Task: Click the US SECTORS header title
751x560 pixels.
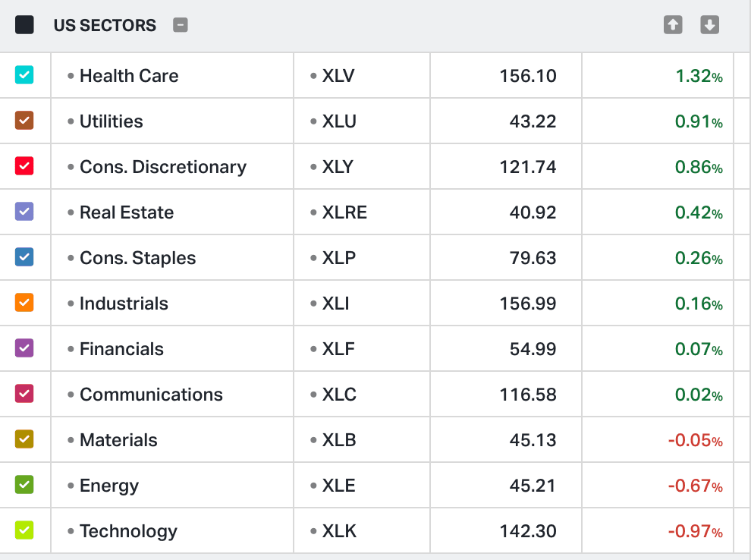Action: (x=105, y=25)
